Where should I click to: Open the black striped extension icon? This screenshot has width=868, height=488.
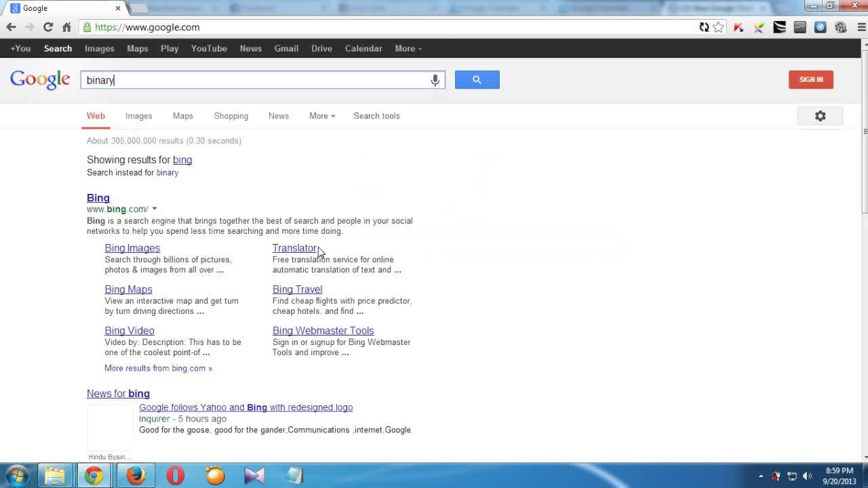pos(779,27)
